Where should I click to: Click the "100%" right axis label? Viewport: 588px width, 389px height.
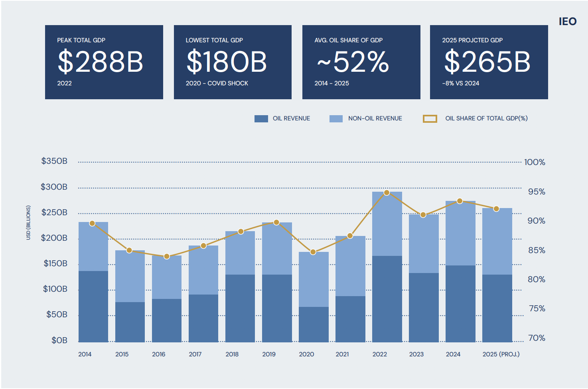point(535,162)
